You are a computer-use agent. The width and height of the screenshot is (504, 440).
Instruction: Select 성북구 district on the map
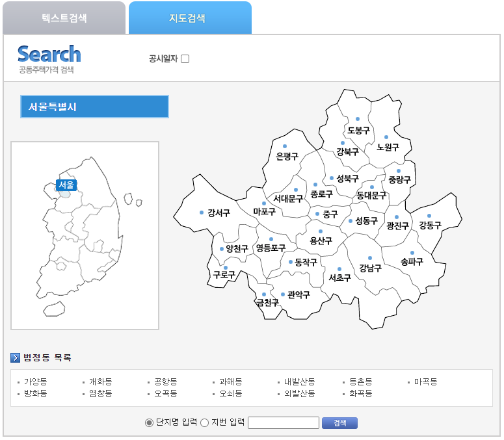347,178
